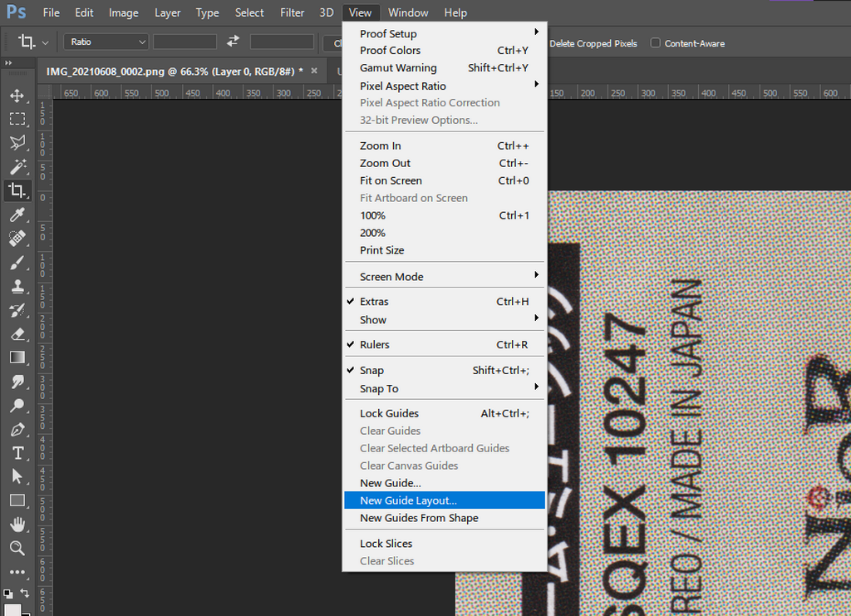Choose the Eraser tool
The image size is (851, 616).
tap(17, 334)
